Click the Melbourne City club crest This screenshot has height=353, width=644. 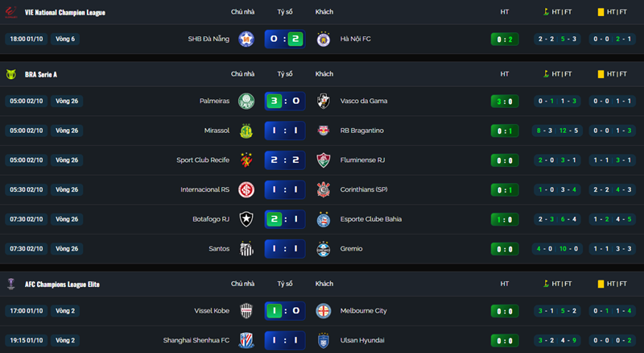(x=323, y=310)
